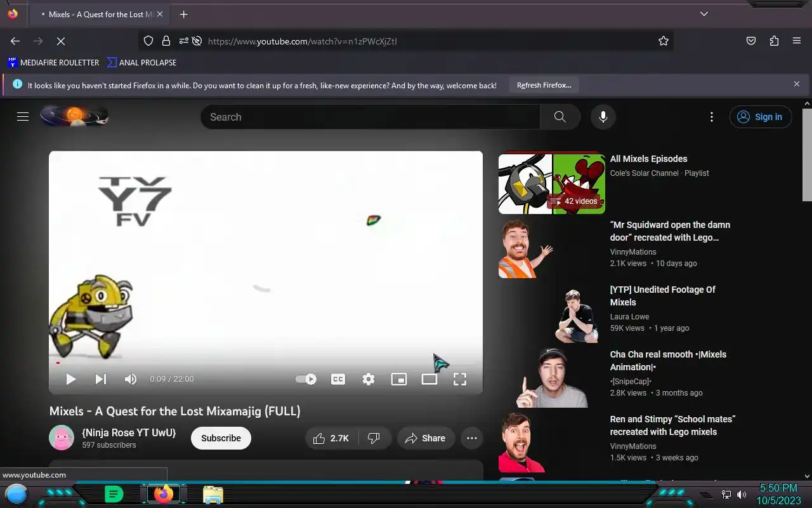Open Cha Cha real smooth Mixels Animation
This screenshot has height=508, width=812.
pyautogui.click(x=668, y=361)
